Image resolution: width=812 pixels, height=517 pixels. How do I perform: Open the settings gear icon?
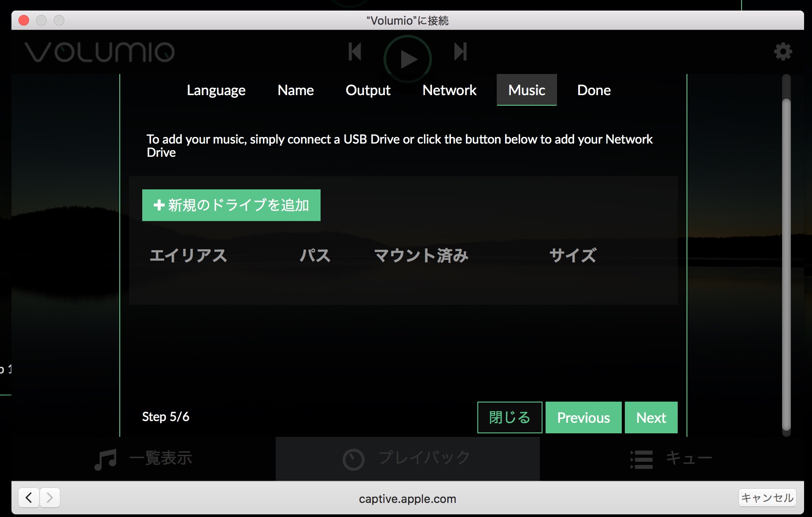coord(782,52)
